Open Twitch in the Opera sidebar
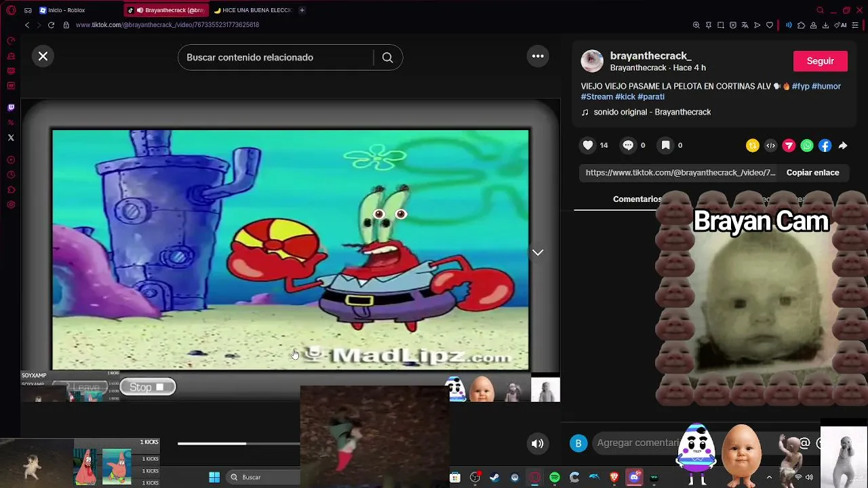 click(11, 108)
